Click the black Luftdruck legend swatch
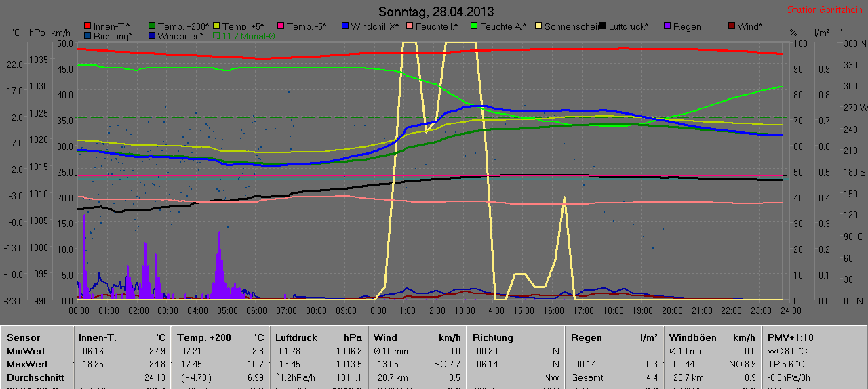This screenshot has height=389, width=868. [x=603, y=26]
